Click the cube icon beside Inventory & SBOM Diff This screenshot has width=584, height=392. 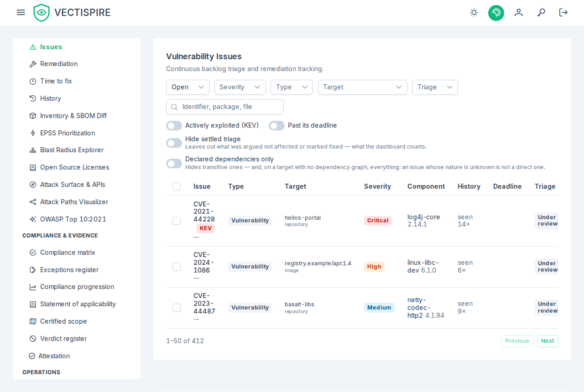coord(33,116)
